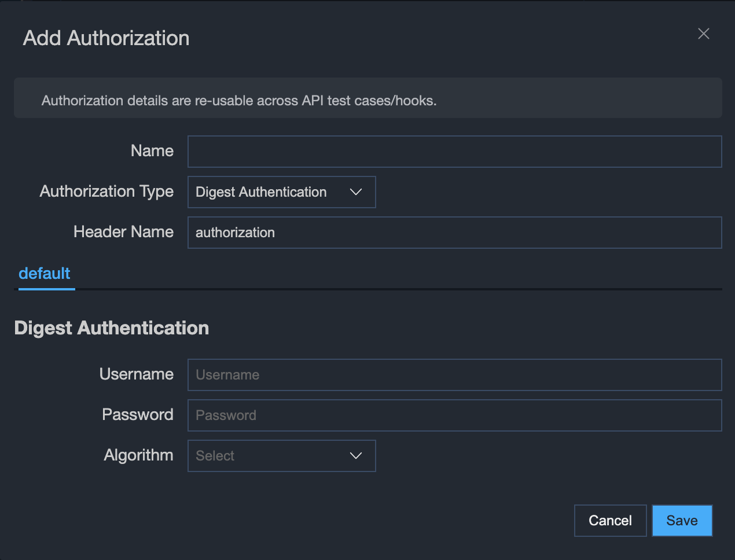Click the Algorithm label
Viewport: 735px width, 560px height.
coord(138,455)
